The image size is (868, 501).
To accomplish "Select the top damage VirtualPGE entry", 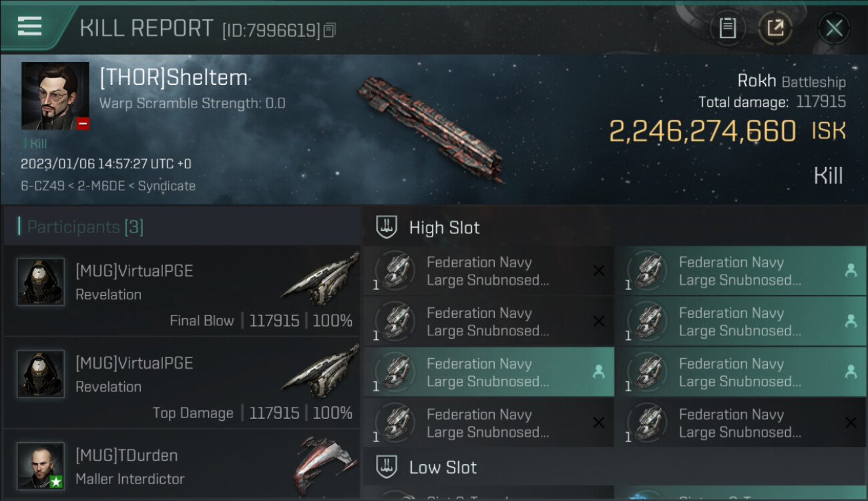I will [x=182, y=383].
